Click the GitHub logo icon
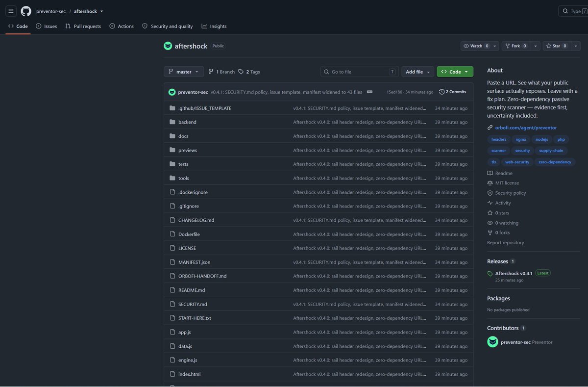The image size is (588, 387). 26,11
